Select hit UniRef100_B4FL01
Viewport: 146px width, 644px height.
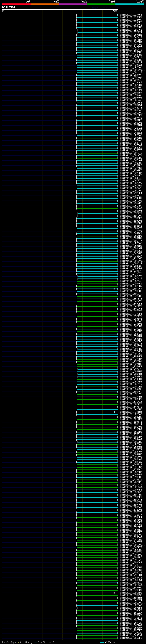click(131, 45)
